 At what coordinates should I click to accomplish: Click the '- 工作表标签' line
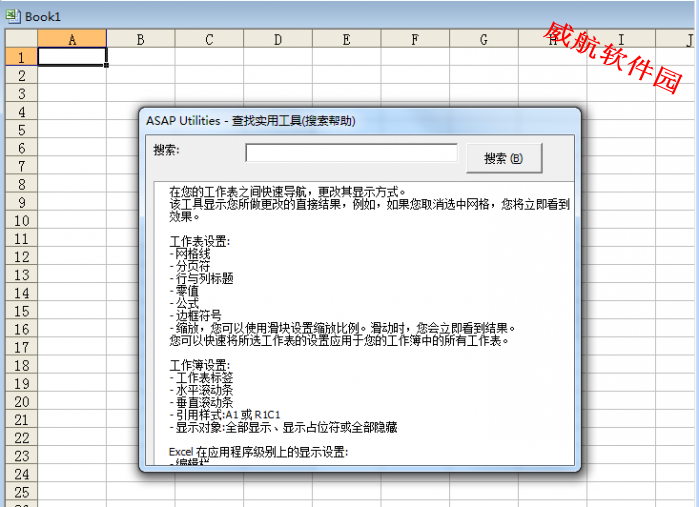pyautogui.click(x=201, y=378)
